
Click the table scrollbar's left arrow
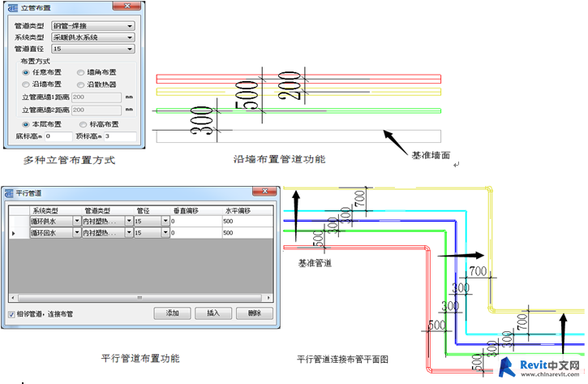click(x=13, y=298)
